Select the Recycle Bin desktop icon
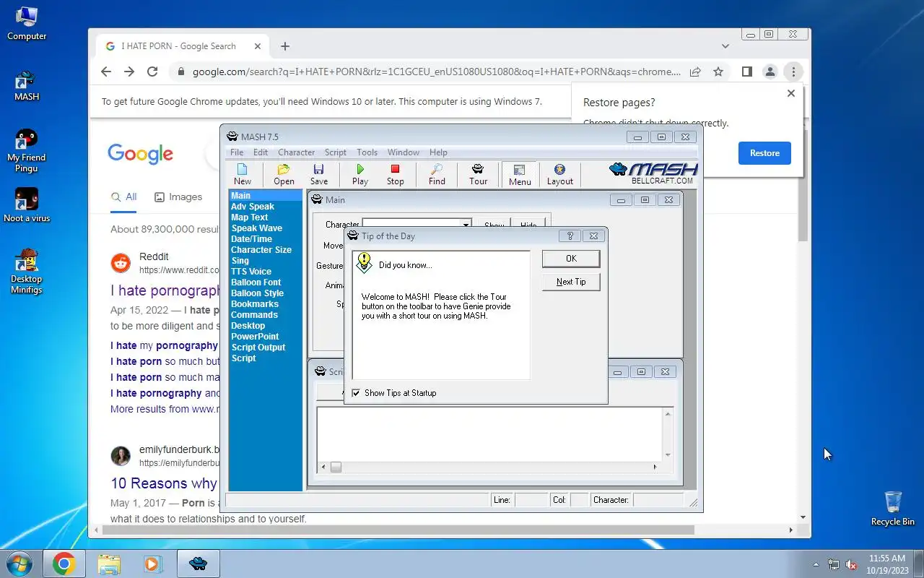This screenshot has height=578, width=924. coord(893,508)
